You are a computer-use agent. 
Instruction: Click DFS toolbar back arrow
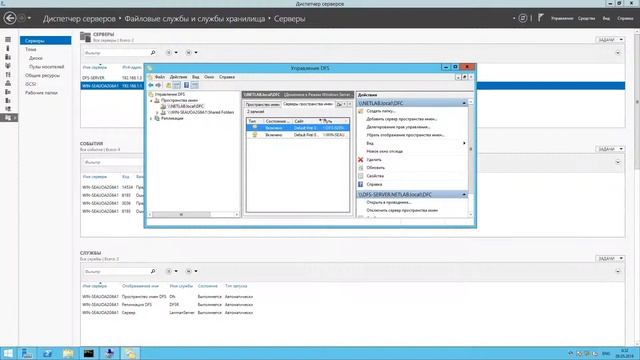point(151,85)
